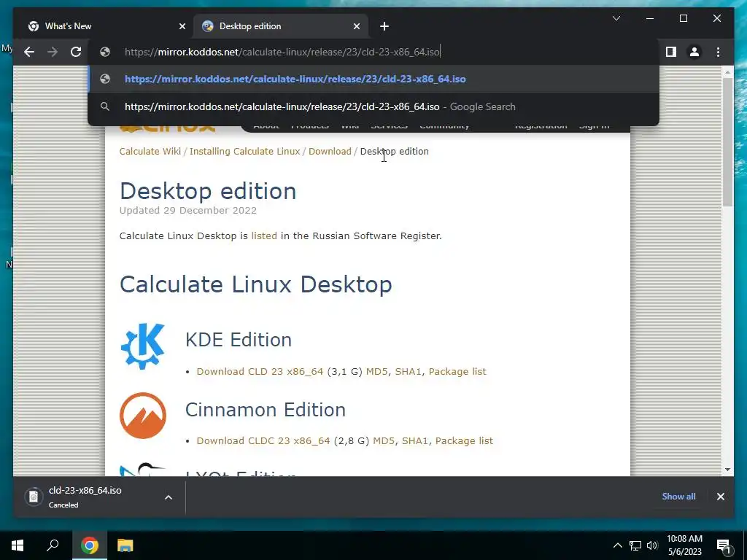Close the downloads bar
Image resolution: width=747 pixels, height=560 pixels.
[x=720, y=497]
